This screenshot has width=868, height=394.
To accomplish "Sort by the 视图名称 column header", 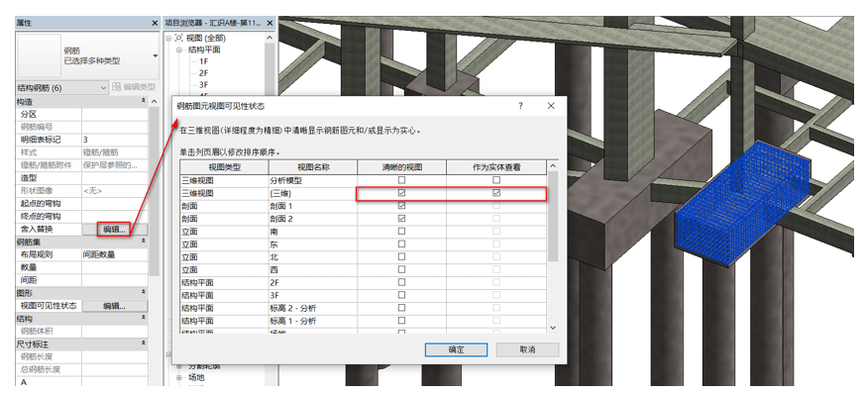I will 313,166.
